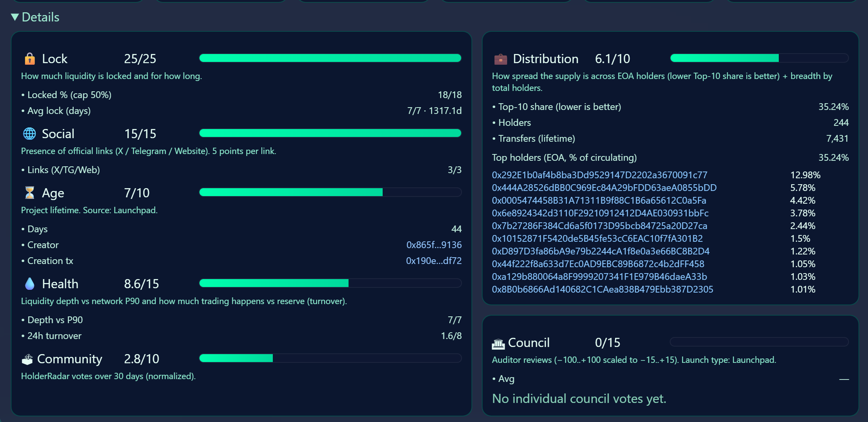This screenshot has width=868, height=422.
Task: Open creation tx 0x190e...df72
Action: pyautogui.click(x=433, y=261)
